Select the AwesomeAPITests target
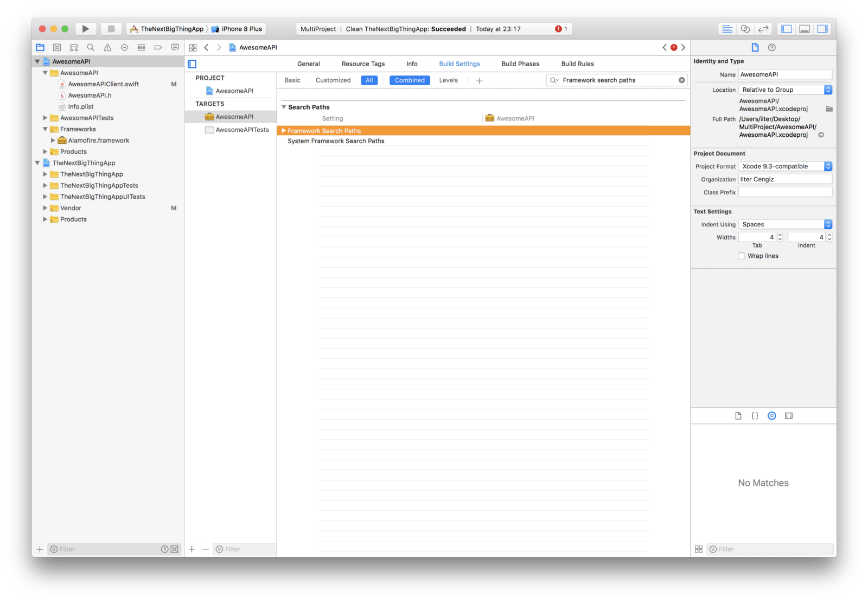Screen dimensions: 868x602 point(237,130)
